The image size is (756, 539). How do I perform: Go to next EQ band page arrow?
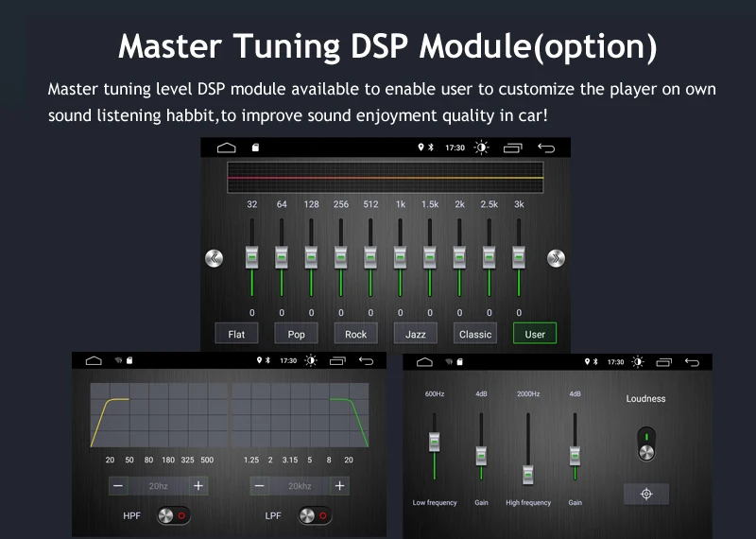tap(556, 258)
